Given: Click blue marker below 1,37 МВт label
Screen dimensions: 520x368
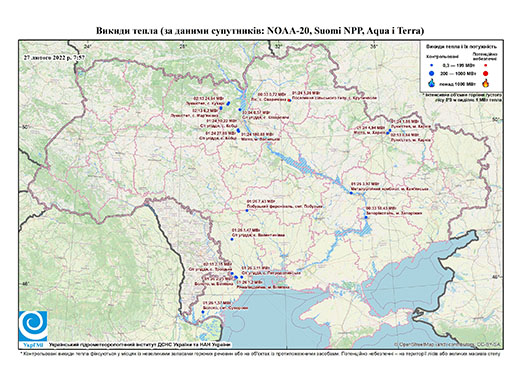Looking at the screenshot, I should [203, 312].
